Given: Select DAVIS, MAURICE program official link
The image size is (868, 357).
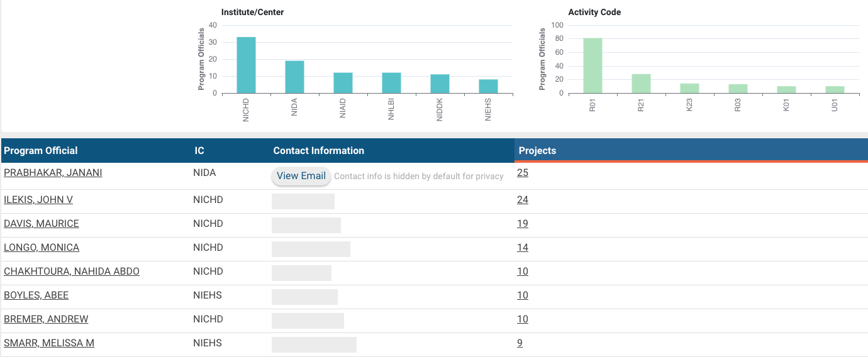Looking at the screenshot, I should point(42,224).
